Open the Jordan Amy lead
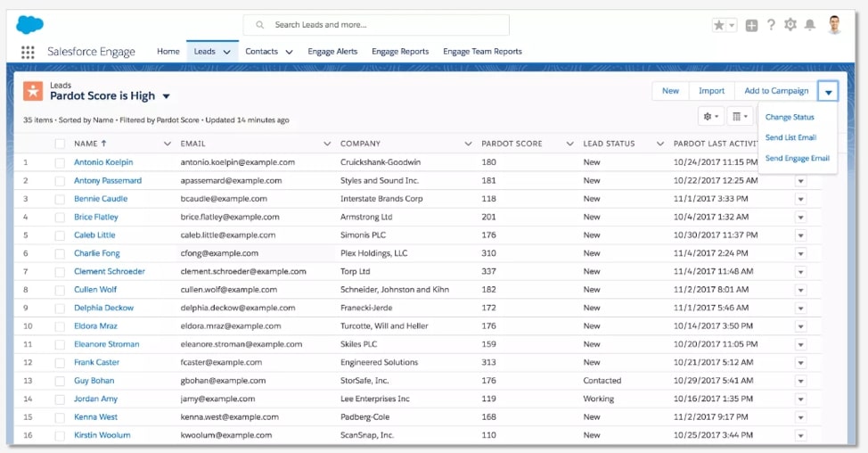Screen dimensions: 868x453 (95, 399)
